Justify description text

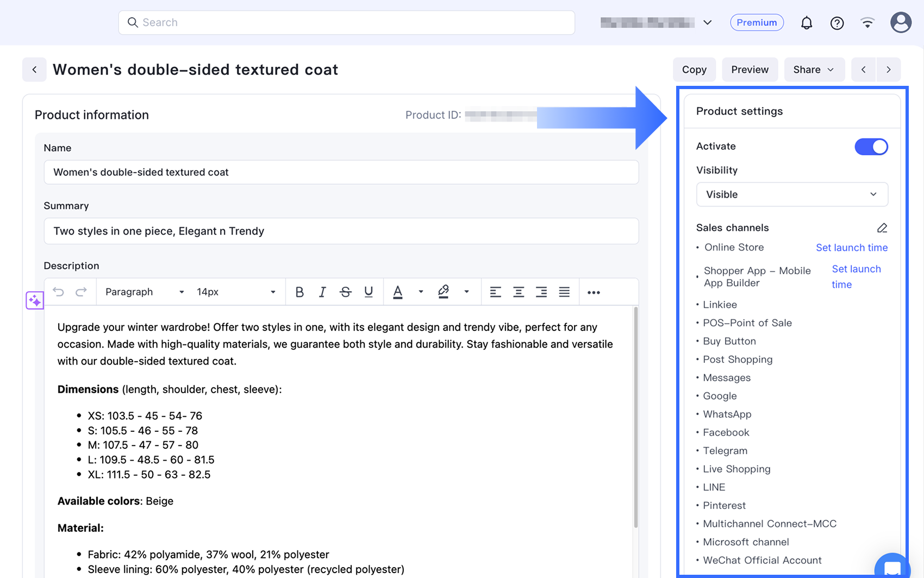coord(564,292)
